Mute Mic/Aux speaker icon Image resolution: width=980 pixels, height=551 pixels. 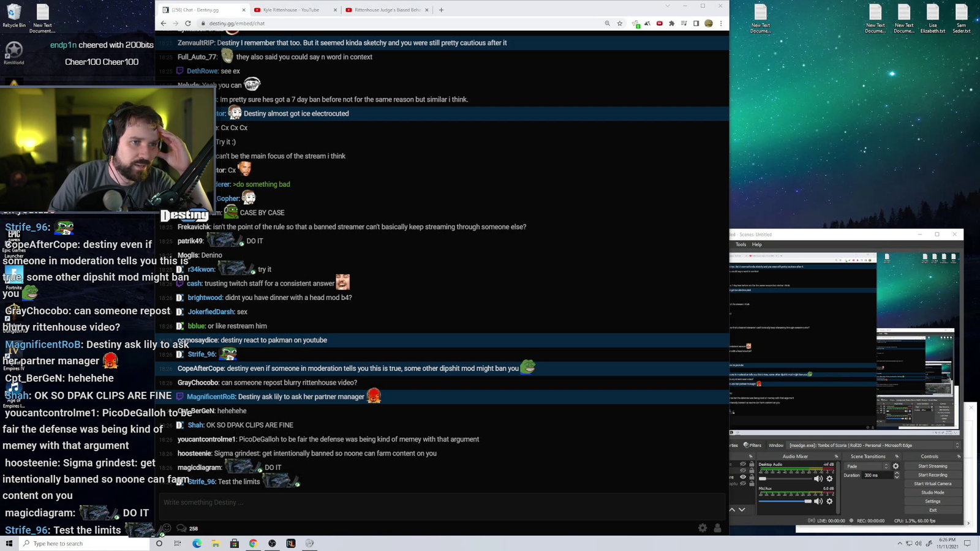pyautogui.click(x=818, y=501)
